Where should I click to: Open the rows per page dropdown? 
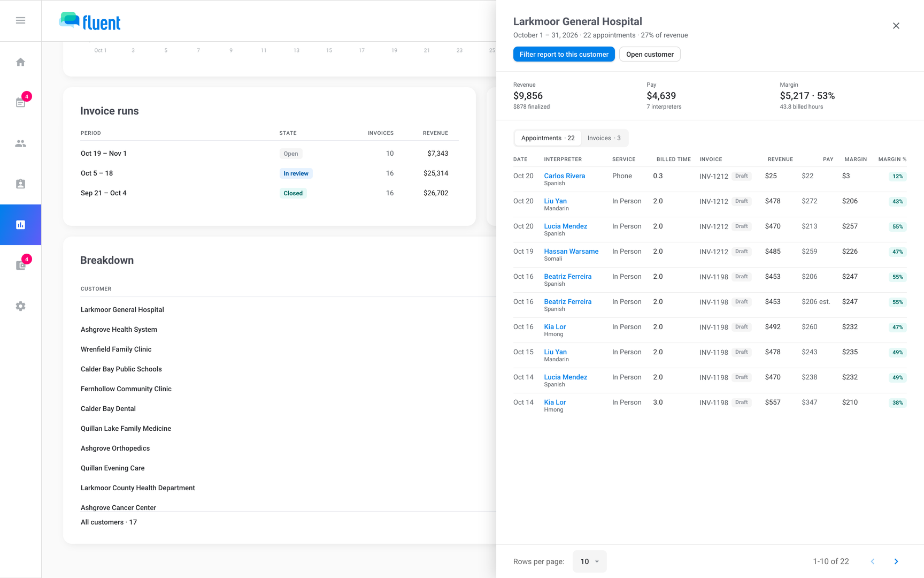590,561
